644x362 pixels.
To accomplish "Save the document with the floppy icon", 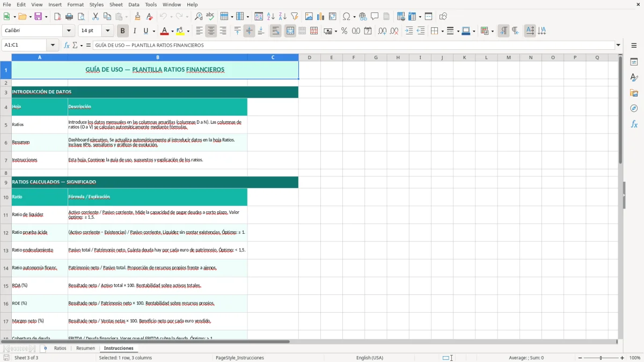I will point(38,17).
